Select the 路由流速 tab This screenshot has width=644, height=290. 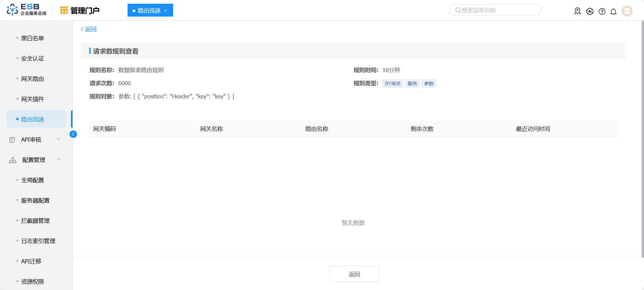[x=149, y=10]
